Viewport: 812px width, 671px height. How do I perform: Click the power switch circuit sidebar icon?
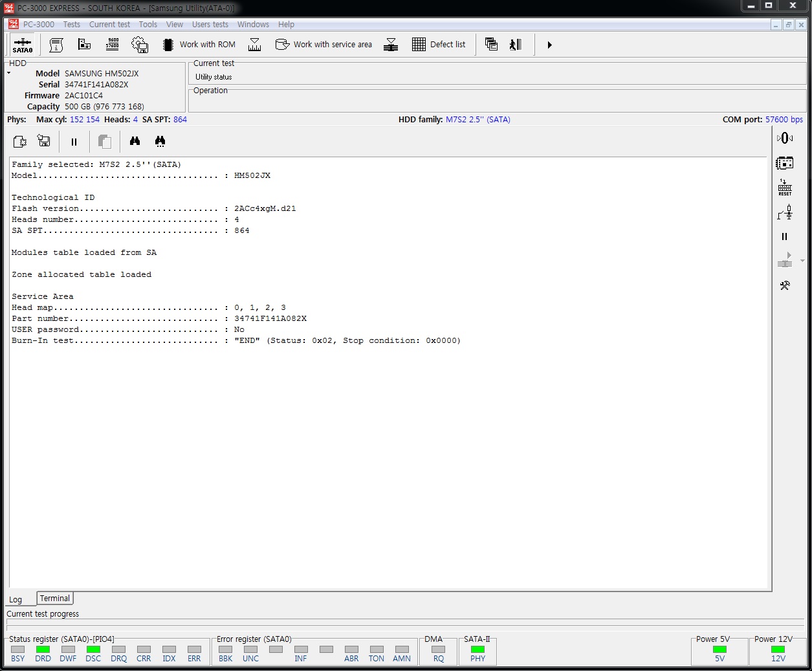[785, 212]
